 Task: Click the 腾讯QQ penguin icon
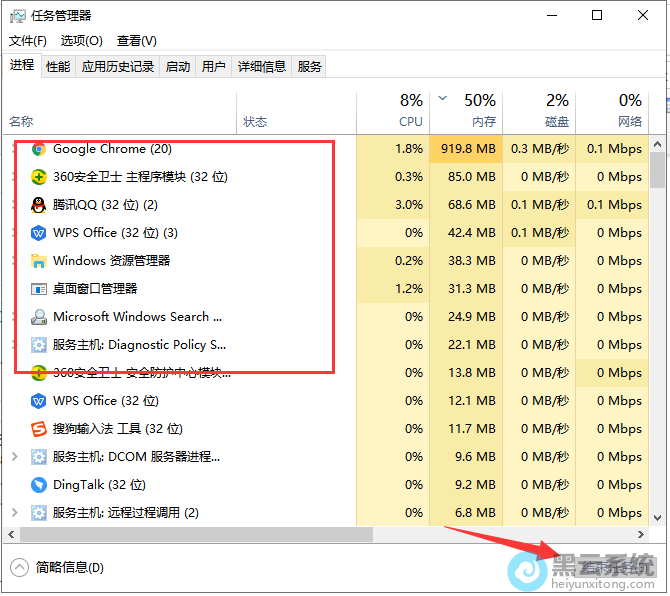pyautogui.click(x=39, y=205)
